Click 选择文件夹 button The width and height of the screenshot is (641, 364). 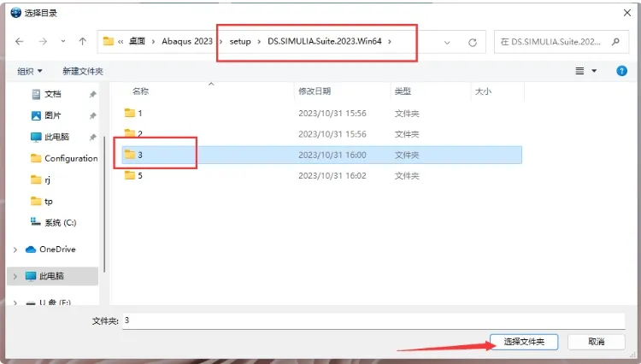coord(524,342)
